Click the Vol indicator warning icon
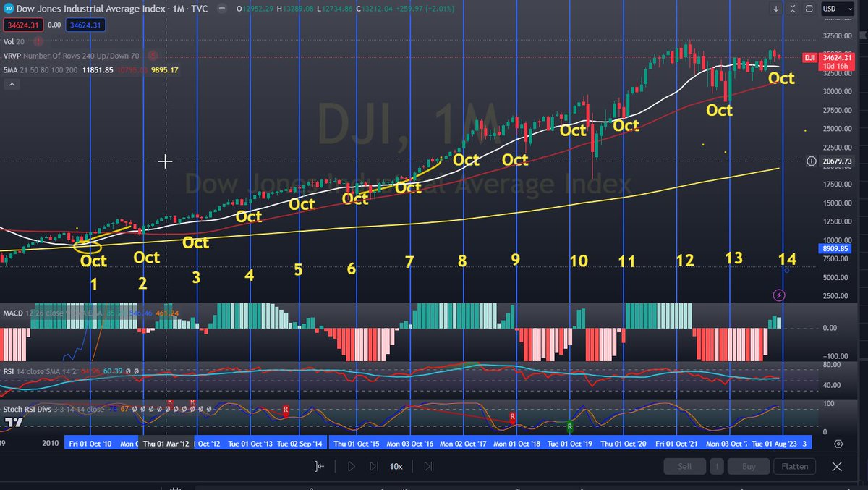The width and height of the screenshot is (868, 490). tap(40, 42)
